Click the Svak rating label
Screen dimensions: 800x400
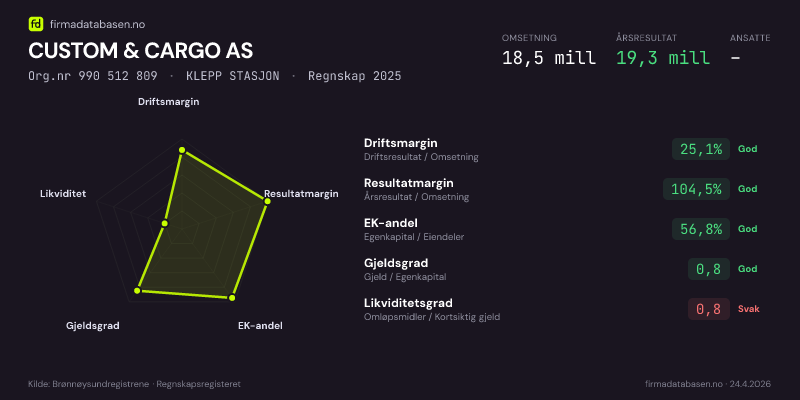click(x=748, y=309)
